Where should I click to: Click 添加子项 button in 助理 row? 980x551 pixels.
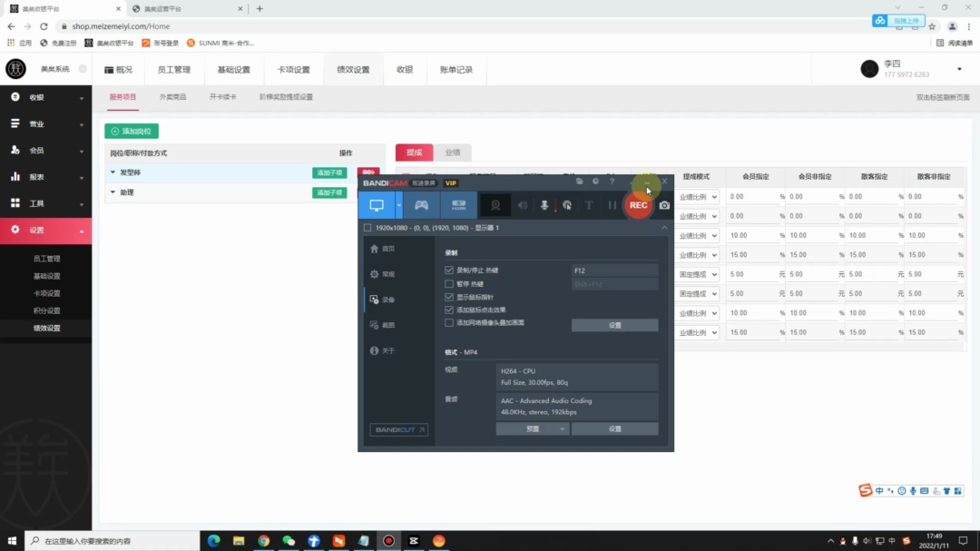[x=328, y=192]
